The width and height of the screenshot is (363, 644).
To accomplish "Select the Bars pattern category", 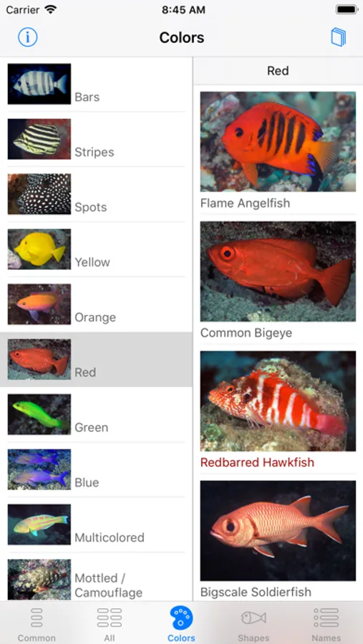I will coord(96,84).
